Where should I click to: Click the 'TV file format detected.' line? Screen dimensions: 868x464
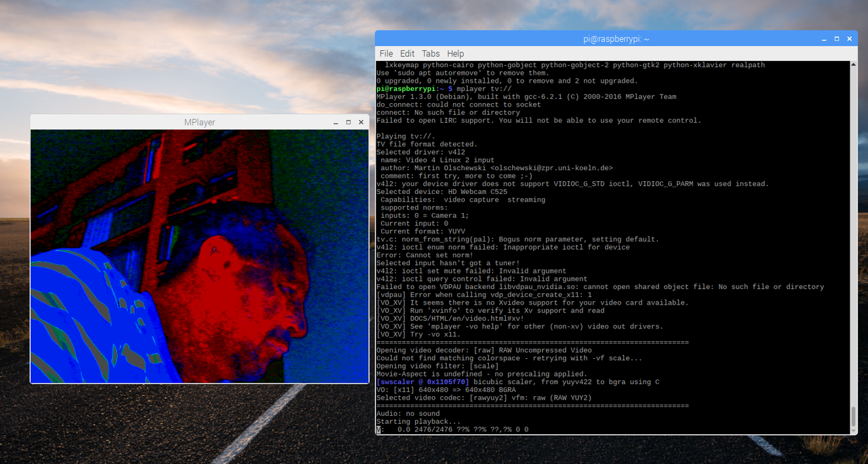click(x=427, y=144)
